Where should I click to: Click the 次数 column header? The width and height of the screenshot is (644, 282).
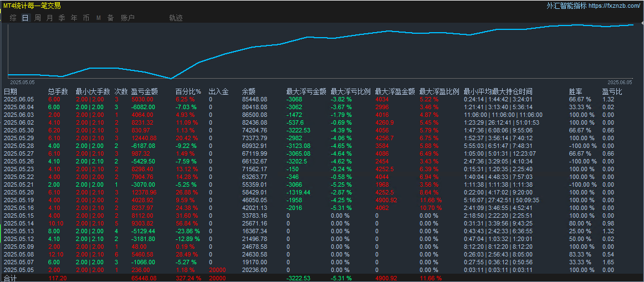click(x=121, y=91)
